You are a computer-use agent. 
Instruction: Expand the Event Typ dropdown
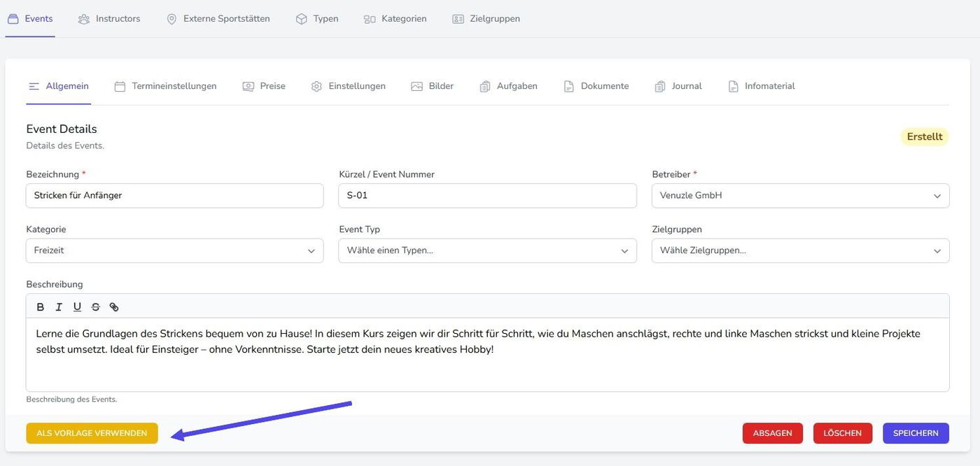coord(487,250)
